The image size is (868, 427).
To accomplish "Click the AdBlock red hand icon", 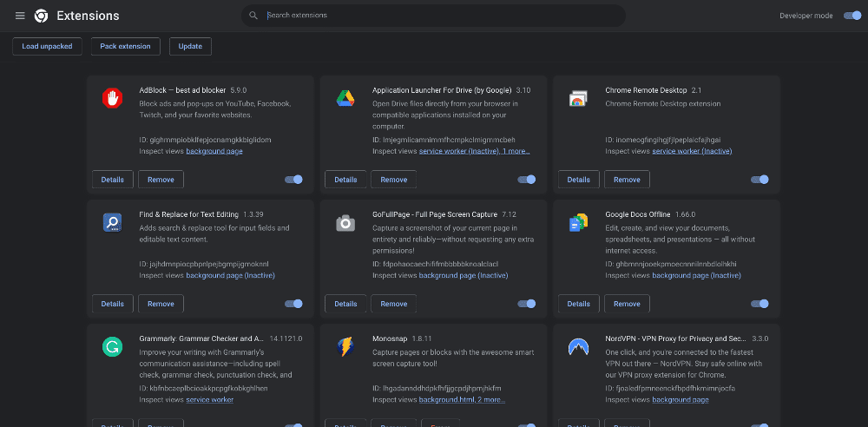I will click(112, 99).
